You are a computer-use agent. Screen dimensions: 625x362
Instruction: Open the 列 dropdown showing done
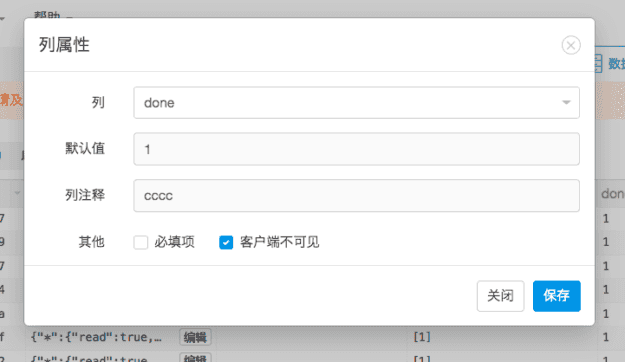coord(356,103)
